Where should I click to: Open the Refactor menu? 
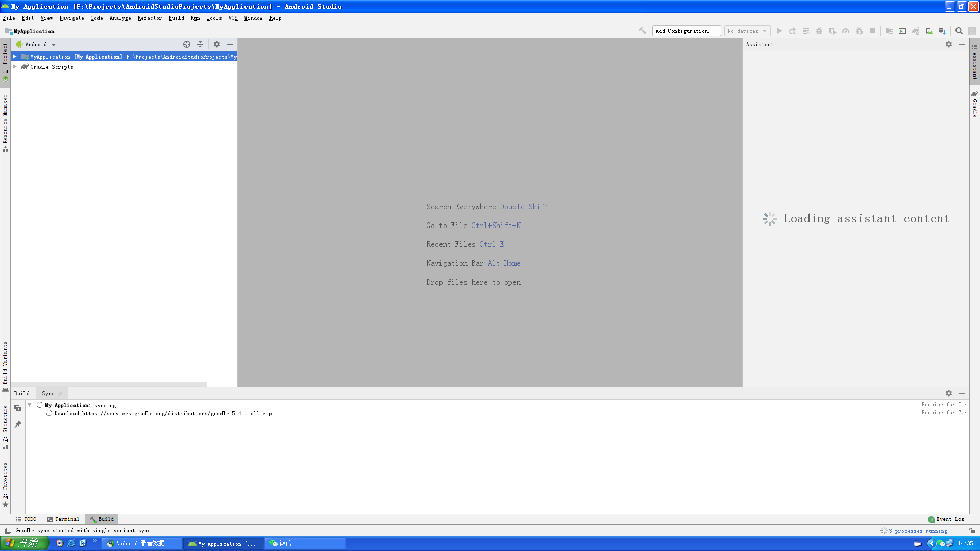[x=150, y=18]
